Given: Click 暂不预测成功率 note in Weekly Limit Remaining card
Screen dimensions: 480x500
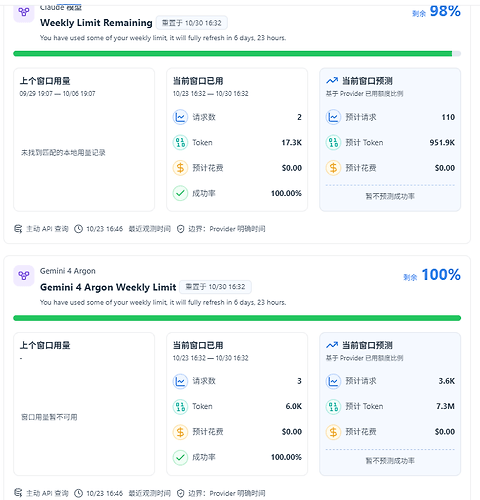Looking at the screenshot, I should [390, 196].
